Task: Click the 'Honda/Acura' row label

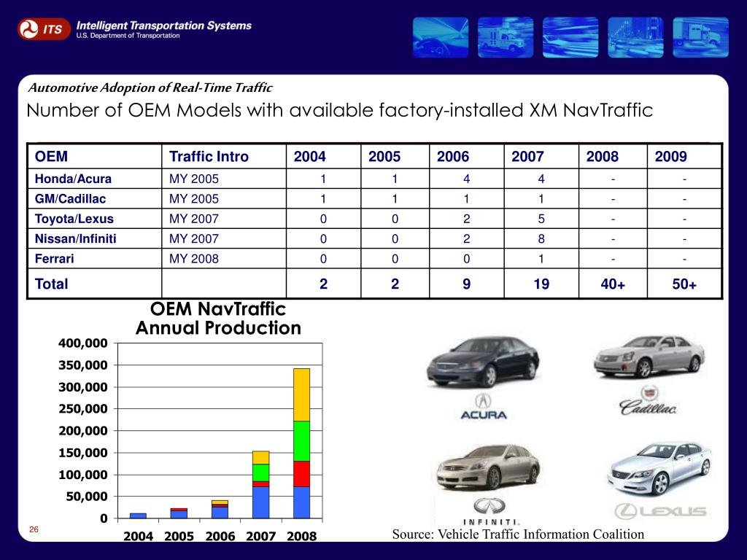Action: click(x=73, y=179)
